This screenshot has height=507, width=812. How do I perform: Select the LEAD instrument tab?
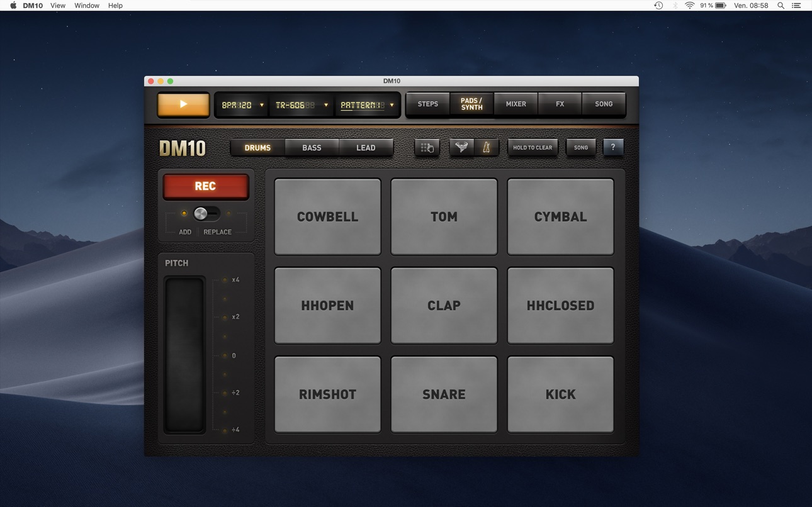366,148
